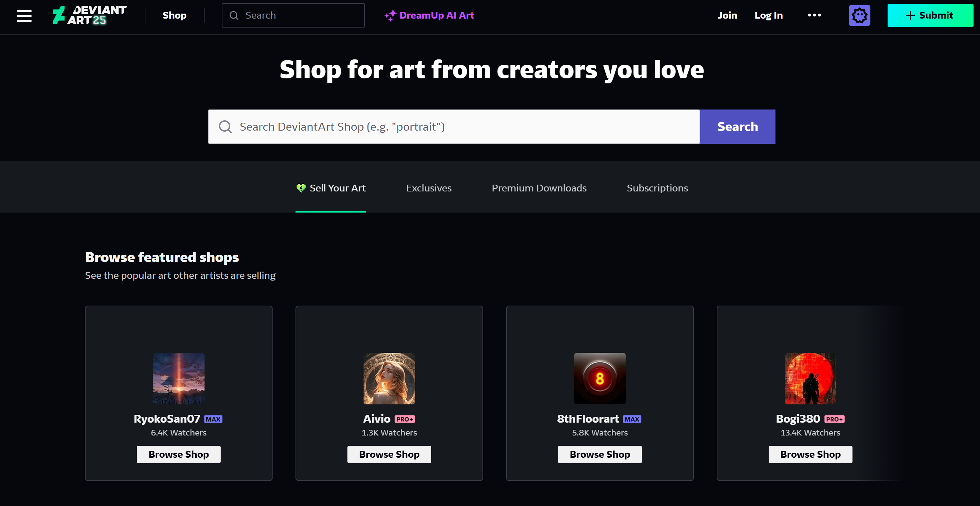The width and height of the screenshot is (980, 506).
Task: Switch to the Exclusives tab
Action: 429,188
